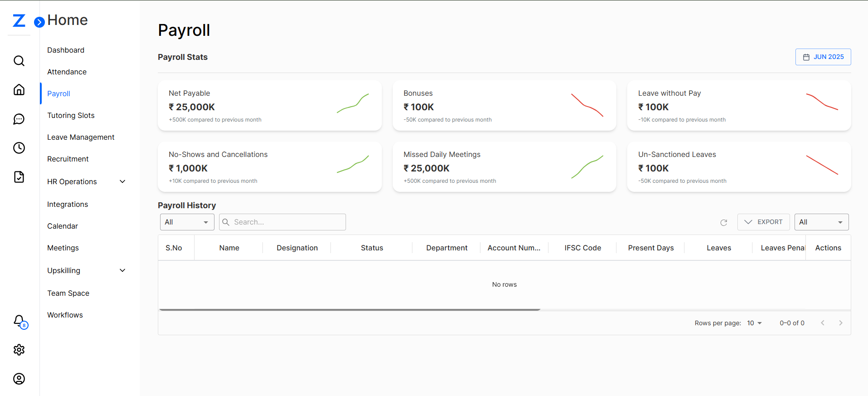Sort by Account Num... column header
This screenshot has height=396, width=868.
pos(514,248)
